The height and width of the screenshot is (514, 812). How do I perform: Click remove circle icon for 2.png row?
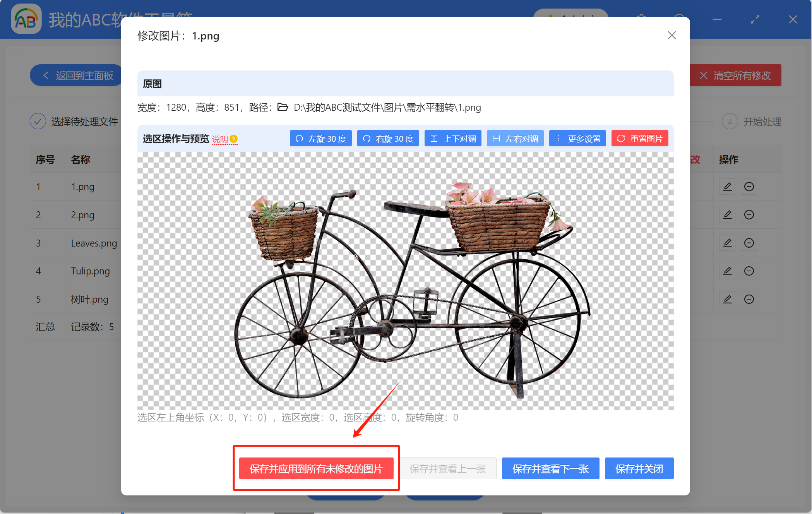tap(749, 215)
